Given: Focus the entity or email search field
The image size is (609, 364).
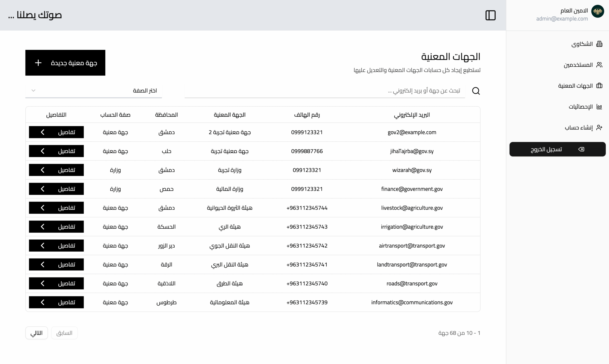Looking at the screenshot, I should 325,91.
